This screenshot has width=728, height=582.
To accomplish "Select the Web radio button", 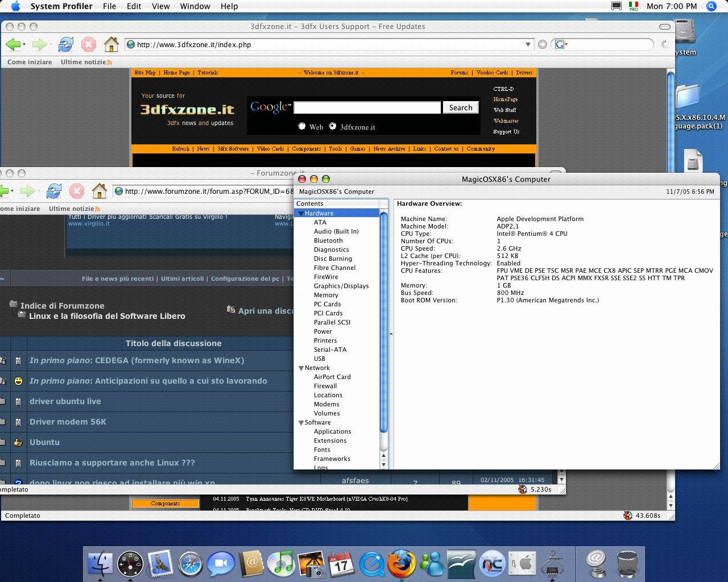I will [x=302, y=126].
